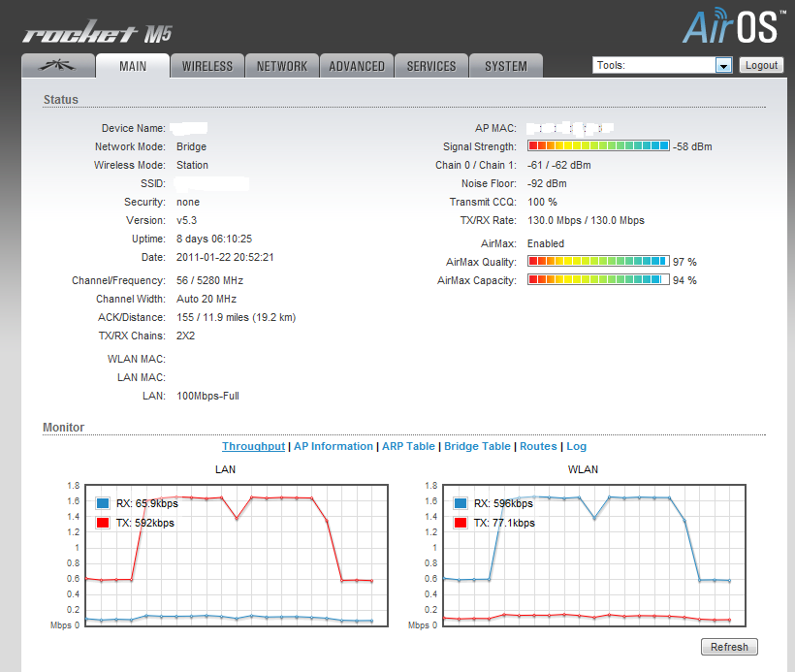This screenshot has height=672, width=795.
Task: Show the Bridge Table
Action: 477,446
